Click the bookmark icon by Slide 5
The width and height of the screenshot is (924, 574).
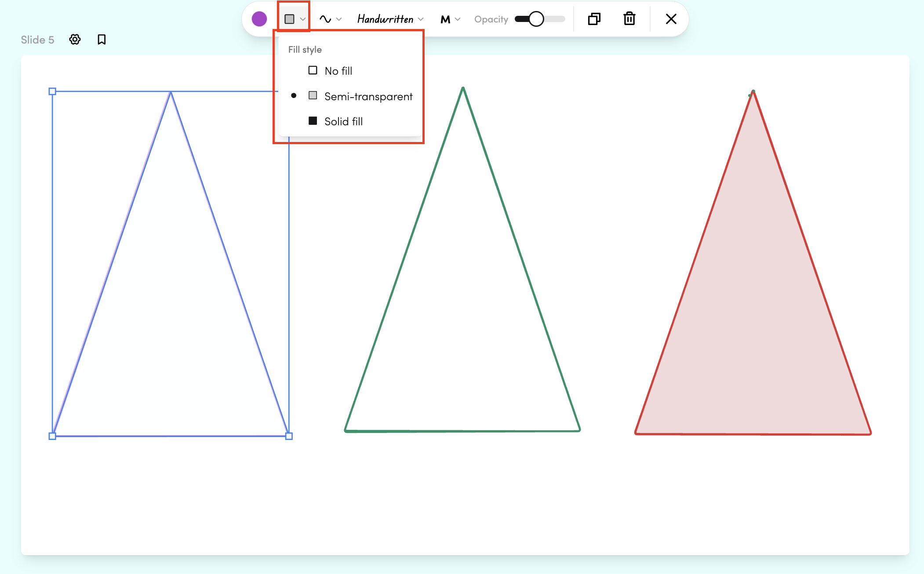[102, 40]
